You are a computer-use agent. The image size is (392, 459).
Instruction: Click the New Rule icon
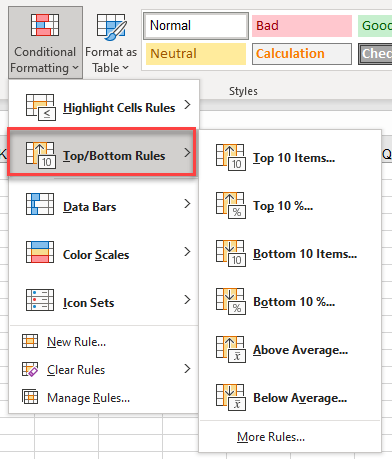[30, 341]
